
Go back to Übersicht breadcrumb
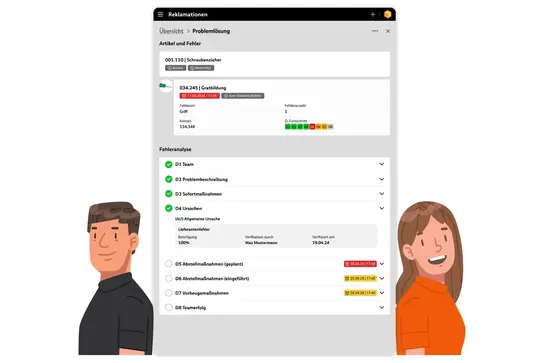click(x=171, y=31)
